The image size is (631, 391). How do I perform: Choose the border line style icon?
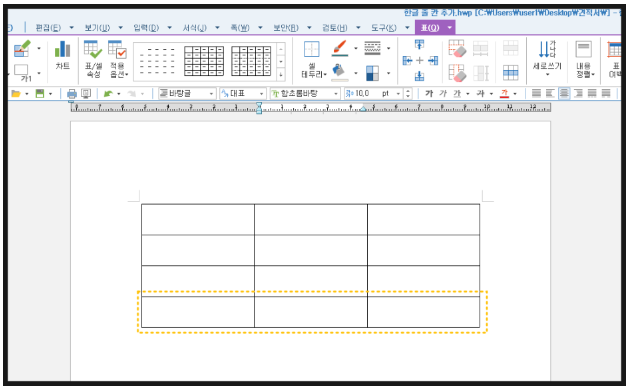tap(372, 48)
